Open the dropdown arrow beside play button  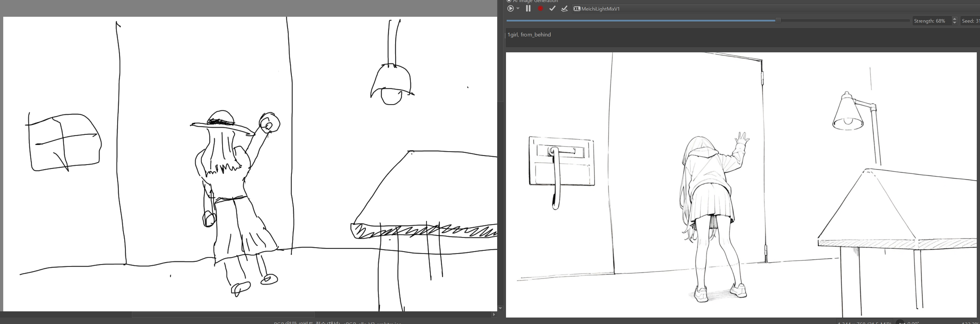click(518, 8)
